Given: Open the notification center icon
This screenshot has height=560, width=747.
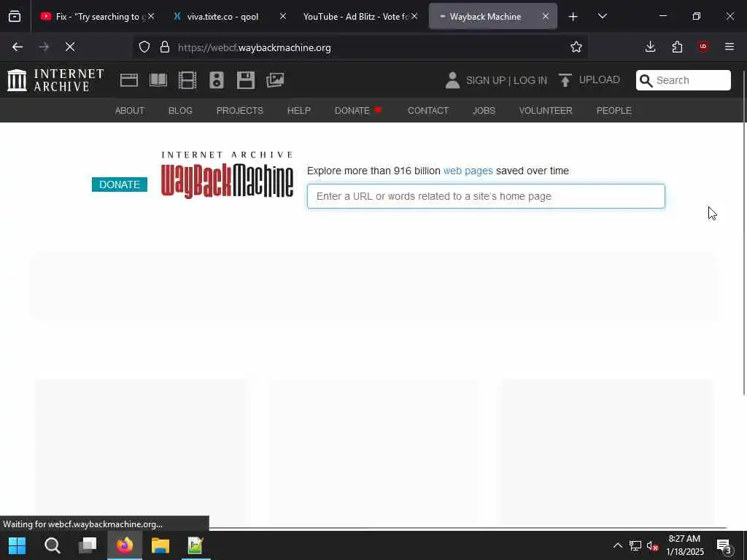Looking at the screenshot, I should (x=724, y=545).
